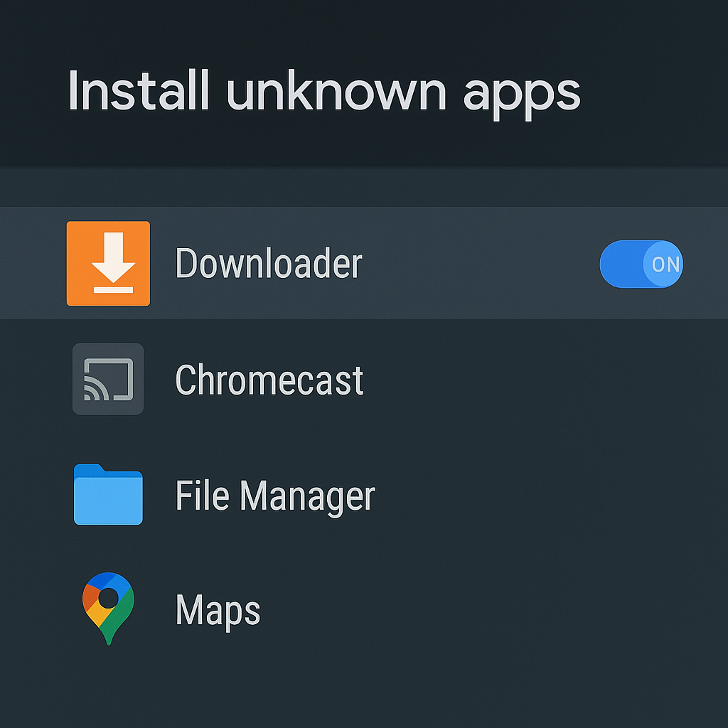Click empty space in highlighted Downloader row

483,264
